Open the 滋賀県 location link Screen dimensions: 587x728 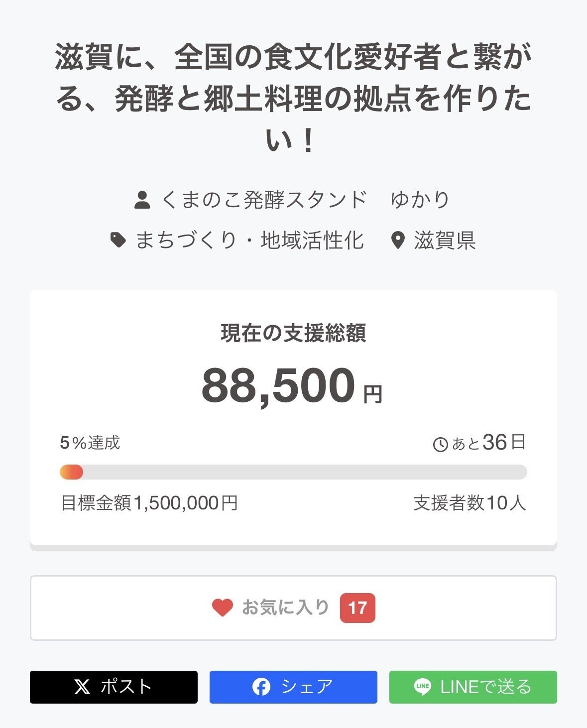click(x=445, y=241)
